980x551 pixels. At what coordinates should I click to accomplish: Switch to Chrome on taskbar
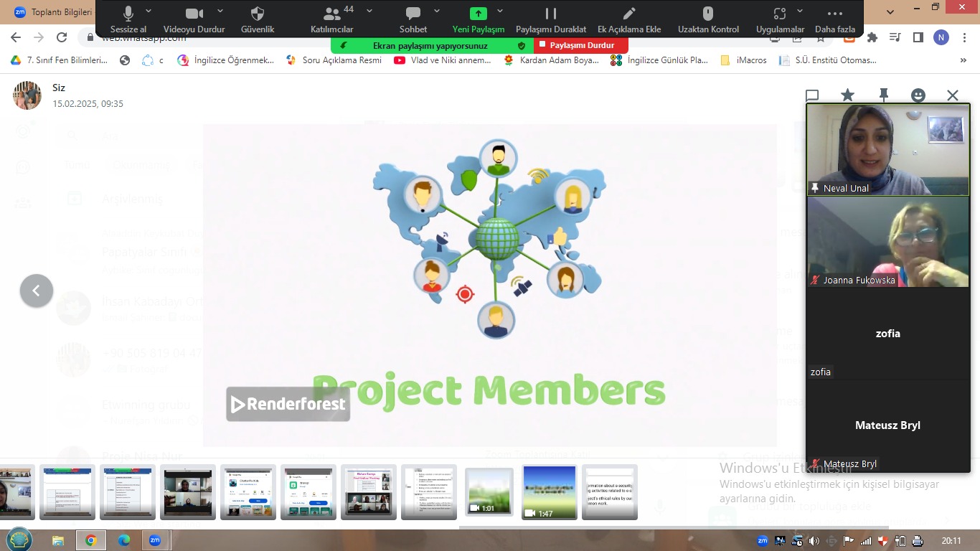pyautogui.click(x=91, y=540)
